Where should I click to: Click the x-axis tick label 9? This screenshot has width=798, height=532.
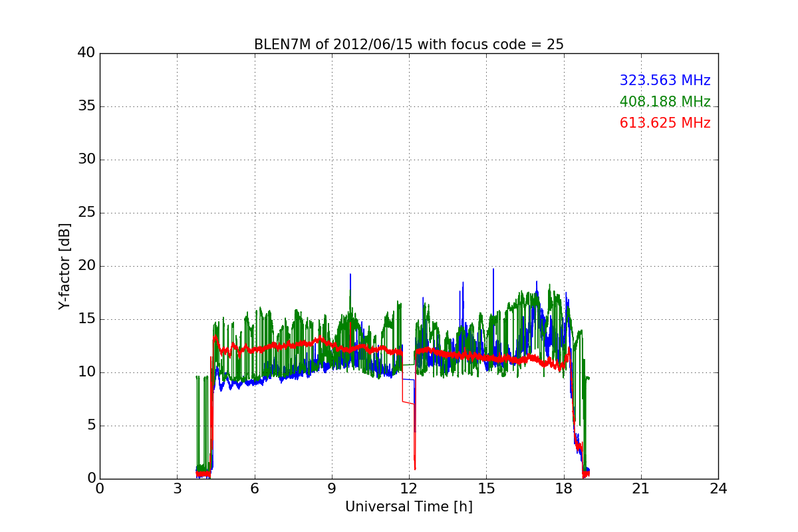coord(332,489)
